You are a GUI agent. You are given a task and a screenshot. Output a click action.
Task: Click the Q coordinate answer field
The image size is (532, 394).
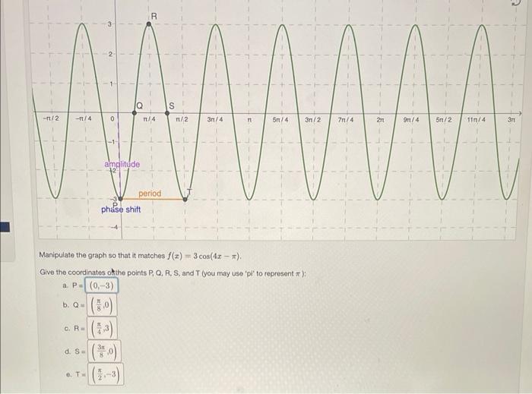102,305
